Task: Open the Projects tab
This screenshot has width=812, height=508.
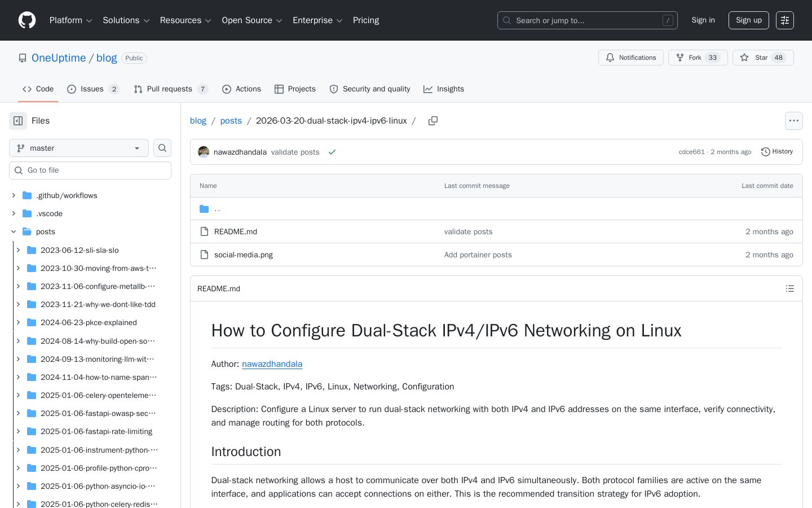Action: [x=295, y=89]
